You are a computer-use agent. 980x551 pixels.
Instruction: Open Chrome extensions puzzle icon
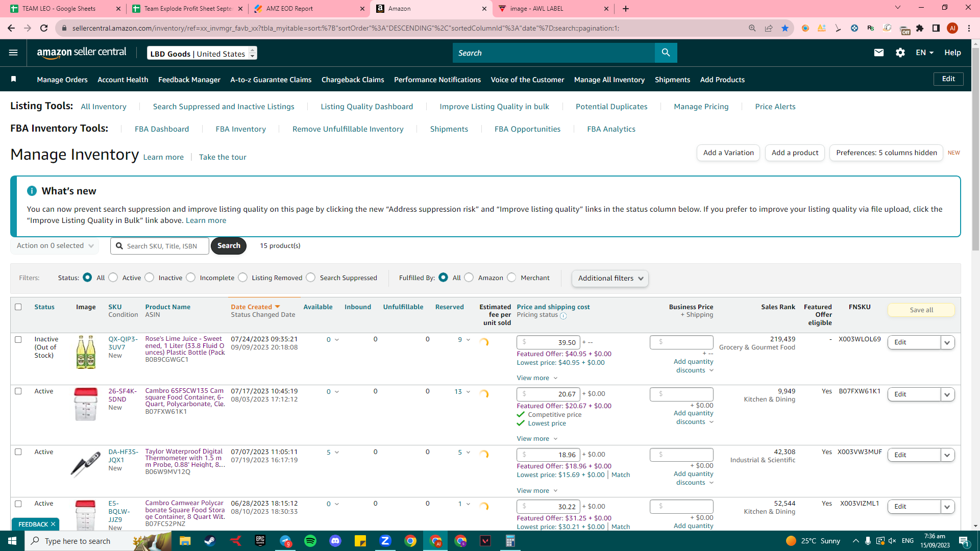click(920, 28)
